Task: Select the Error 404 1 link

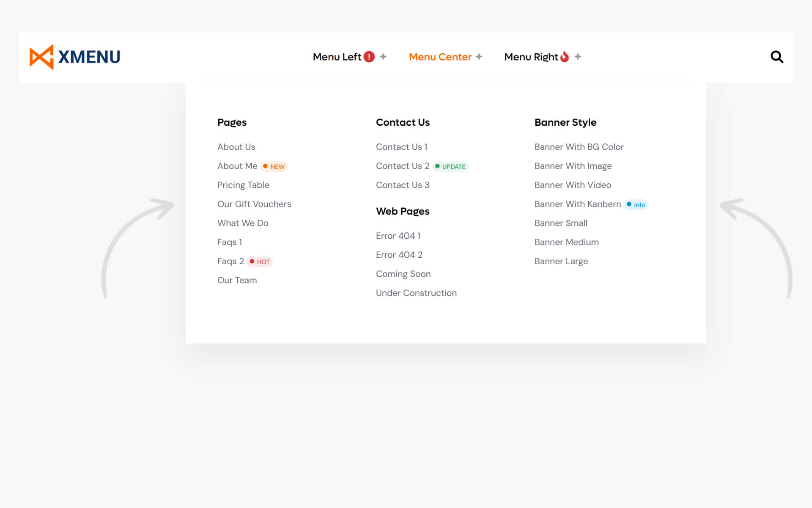Action: pos(398,236)
